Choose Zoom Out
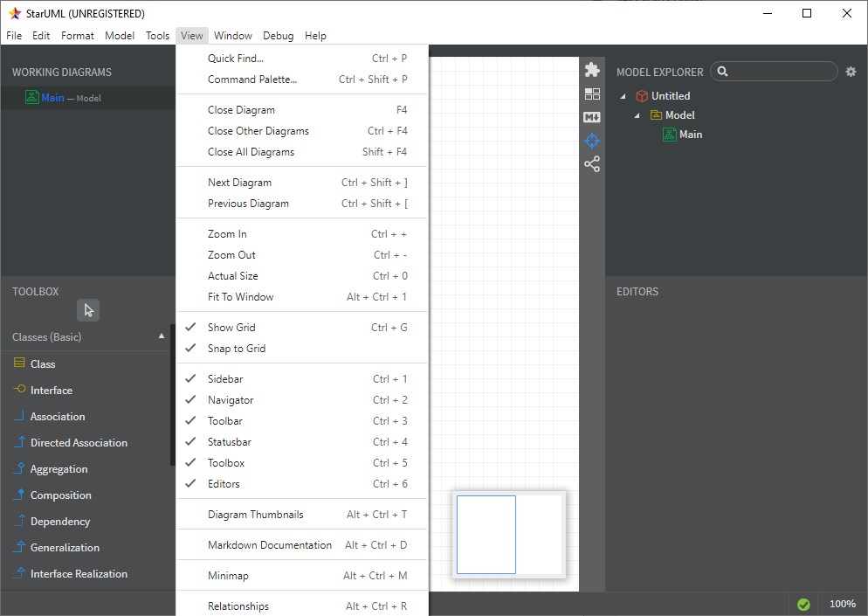868x616 pixels. 302,255
